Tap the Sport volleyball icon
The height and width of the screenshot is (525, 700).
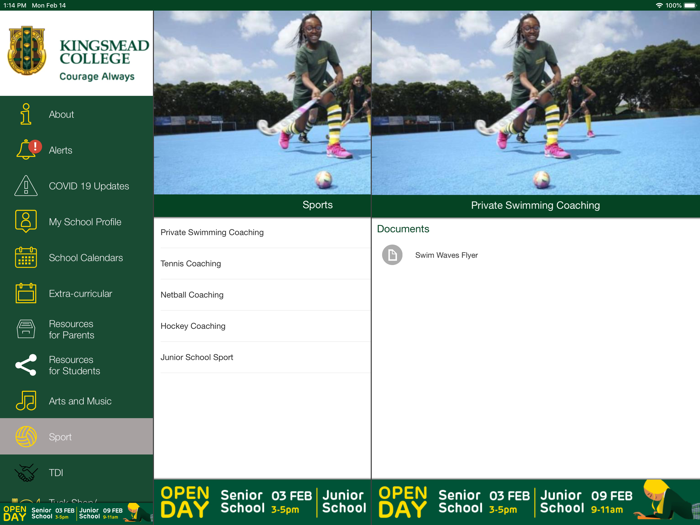tap(26, 437)
